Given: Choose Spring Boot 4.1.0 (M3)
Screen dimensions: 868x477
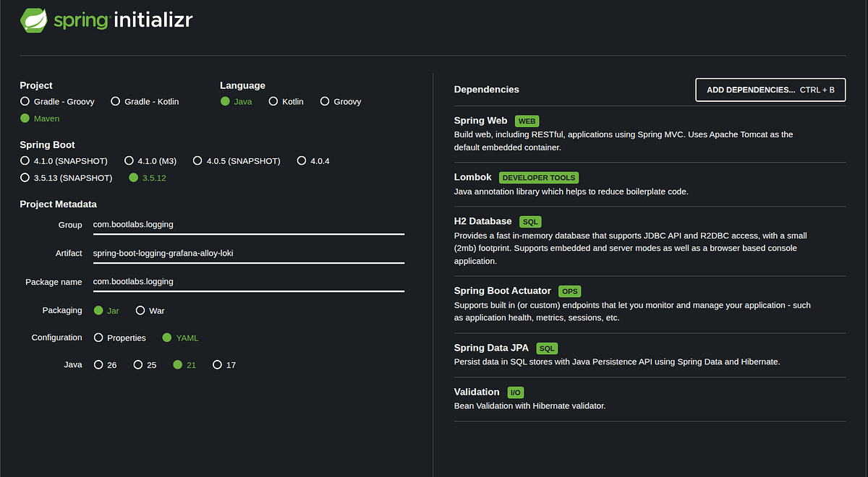Looking at the screenshot, I should pos(150,161).
